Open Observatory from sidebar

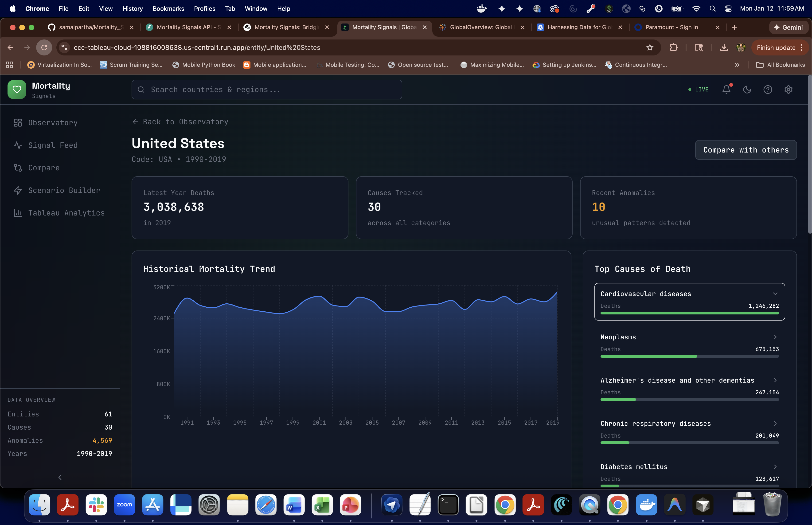(53, 123)
